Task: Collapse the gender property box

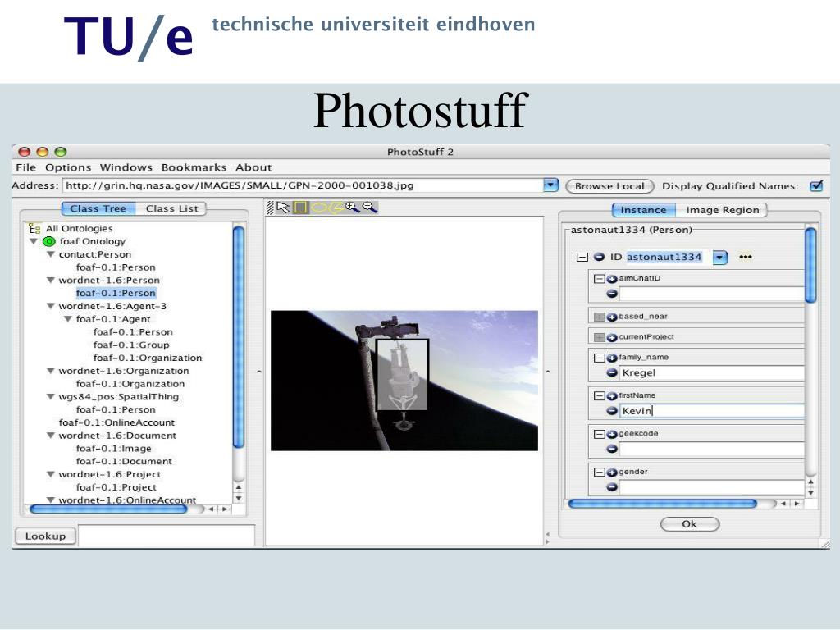Action: (600, 472)
